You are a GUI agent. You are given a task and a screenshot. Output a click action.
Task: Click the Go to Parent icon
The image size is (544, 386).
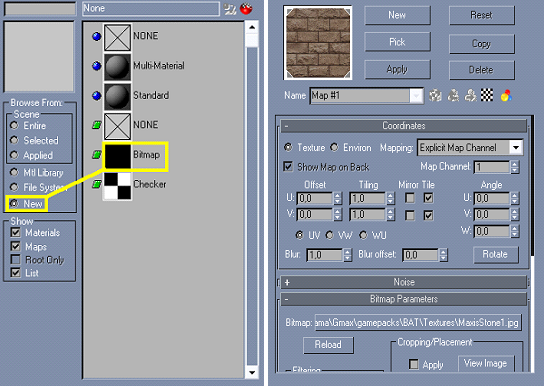coord(453,95)
